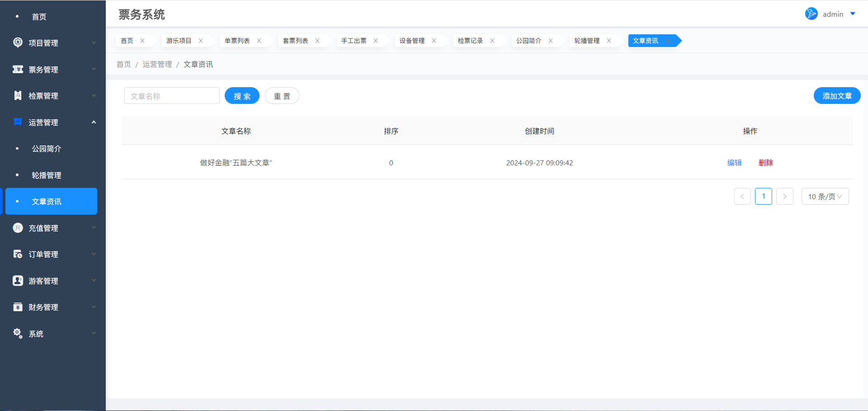Focus the 文章名称 search field
Image resolution: width=868 pixels, height=411 pixels.
172,96
